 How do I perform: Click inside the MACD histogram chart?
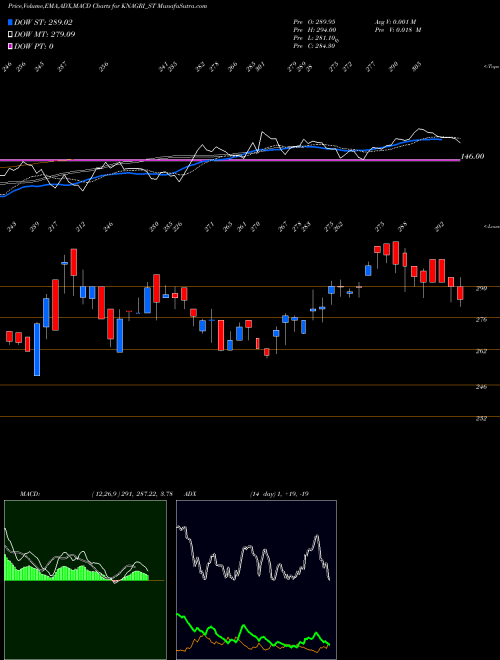85,580
